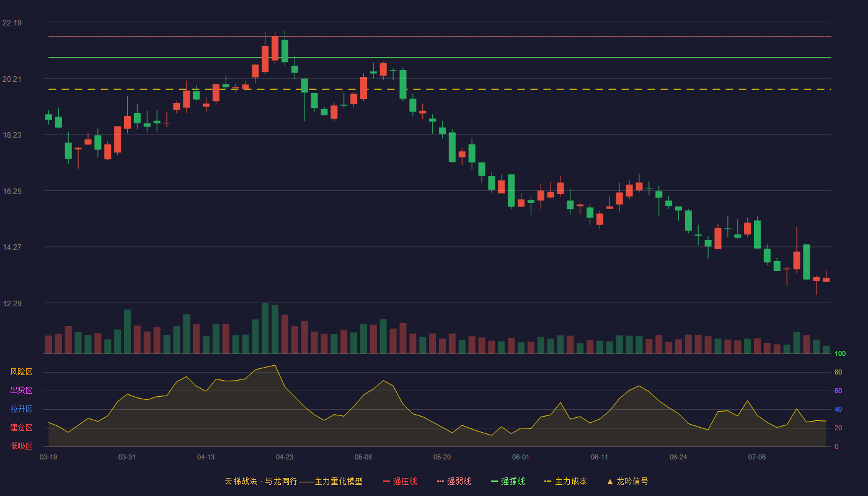Toggle the 强弱线 legend entry
Viewport: 868px width, 496px height.
pos(454,481)
